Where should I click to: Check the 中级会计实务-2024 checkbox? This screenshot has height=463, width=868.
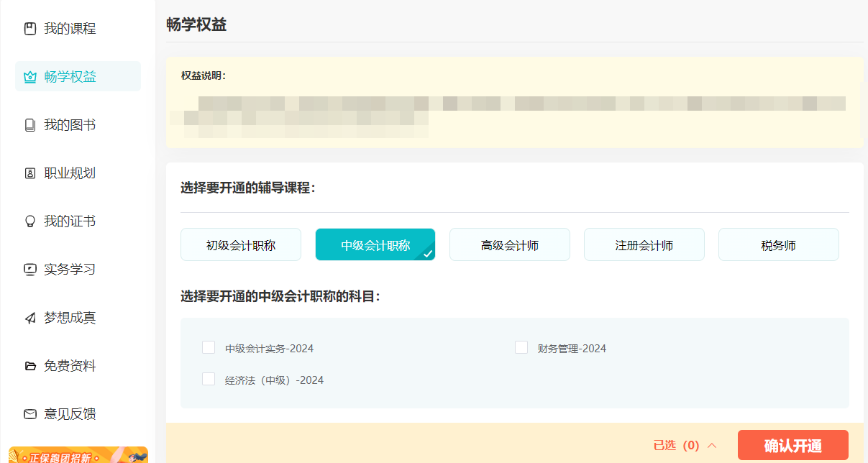(x=209, y=347)
